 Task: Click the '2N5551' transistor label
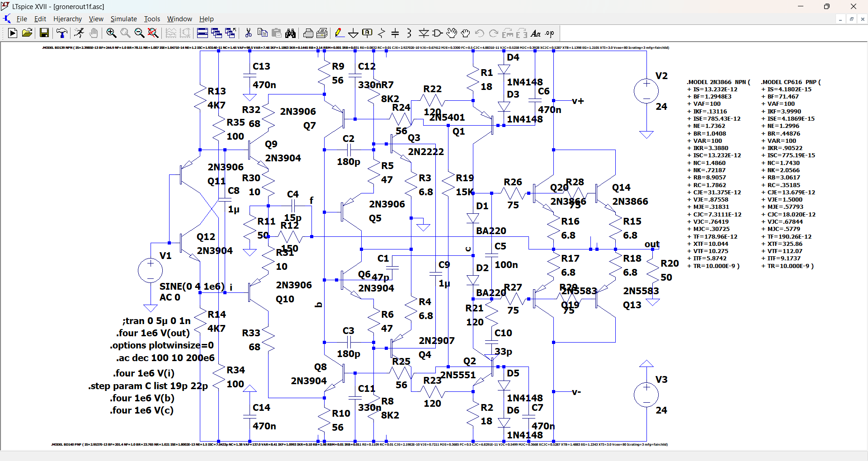458,375
